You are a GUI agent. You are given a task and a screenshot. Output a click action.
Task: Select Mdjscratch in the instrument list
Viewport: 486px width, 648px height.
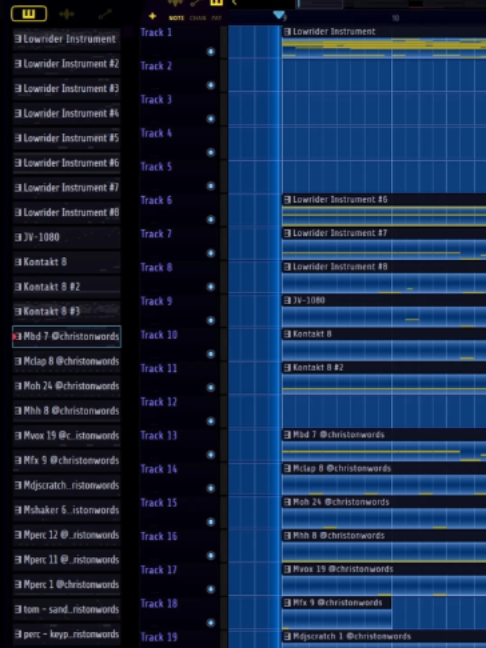point(67,485)
